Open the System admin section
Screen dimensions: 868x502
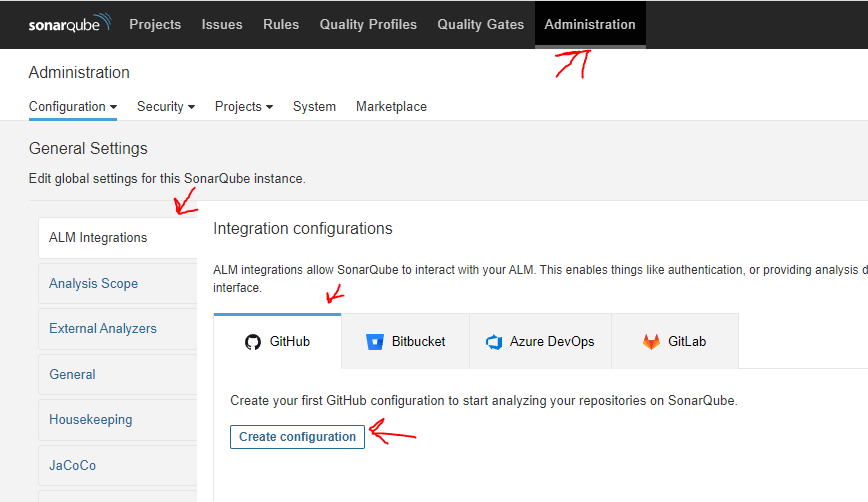coord(314,106)
